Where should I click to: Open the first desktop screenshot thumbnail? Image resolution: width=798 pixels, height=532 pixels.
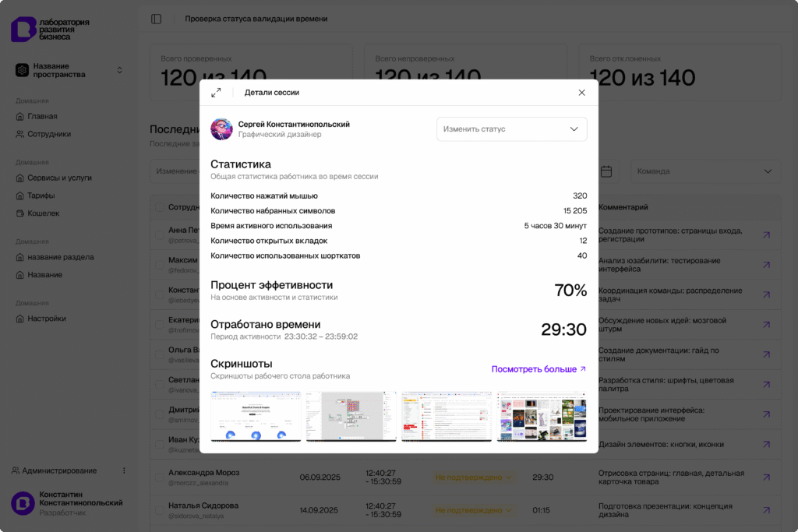click(x=256, y=417)
